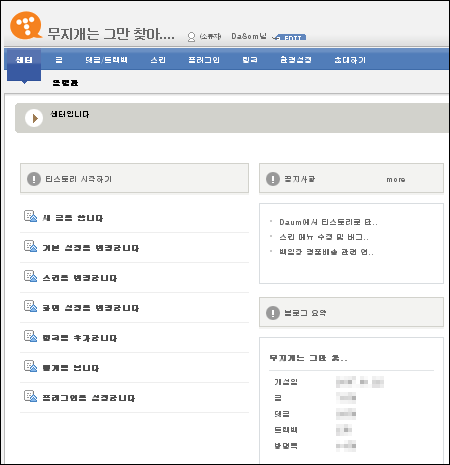Open 플러그인을 설정합니다 link
Viewport: 450px width, 465px height.
pos(89,398)
